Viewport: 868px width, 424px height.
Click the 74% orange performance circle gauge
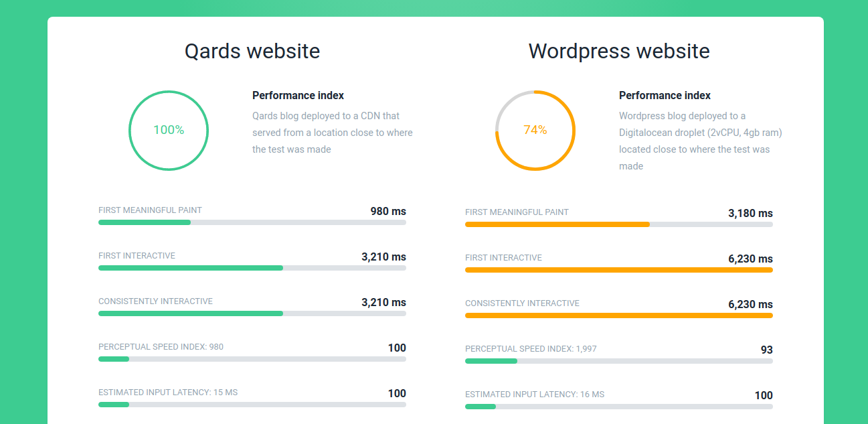click(x=535, y=130)
